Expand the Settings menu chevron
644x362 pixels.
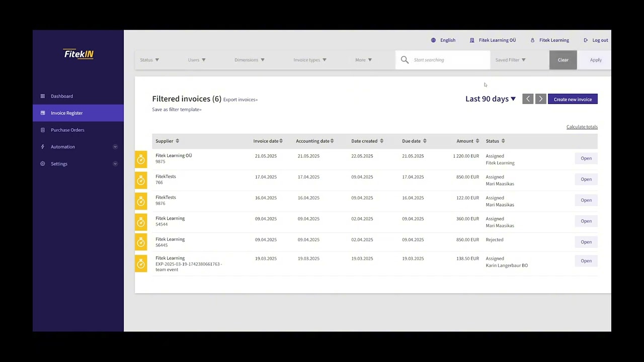[x=115, y=164]
